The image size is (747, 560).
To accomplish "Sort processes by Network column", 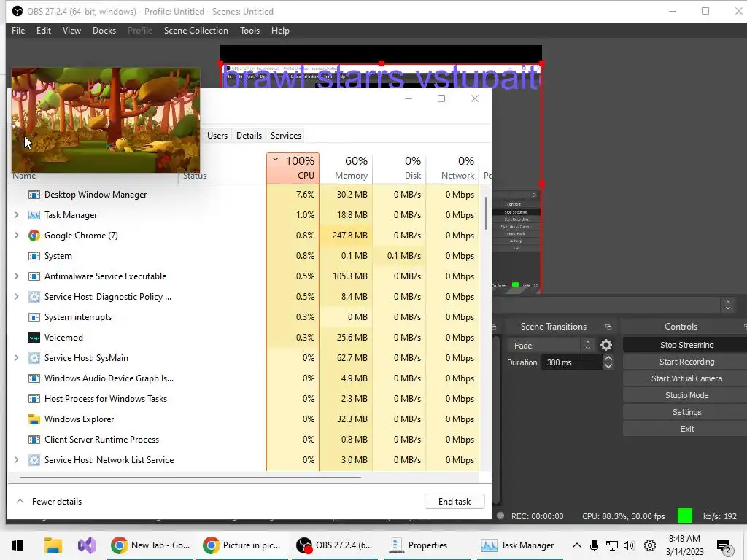I will click(x=452, y=168).
